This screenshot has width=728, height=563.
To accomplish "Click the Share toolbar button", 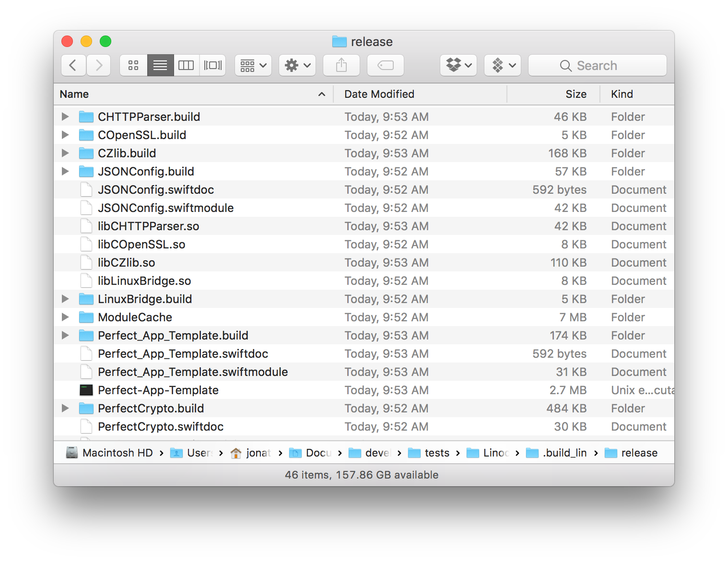I will [341, 65].
